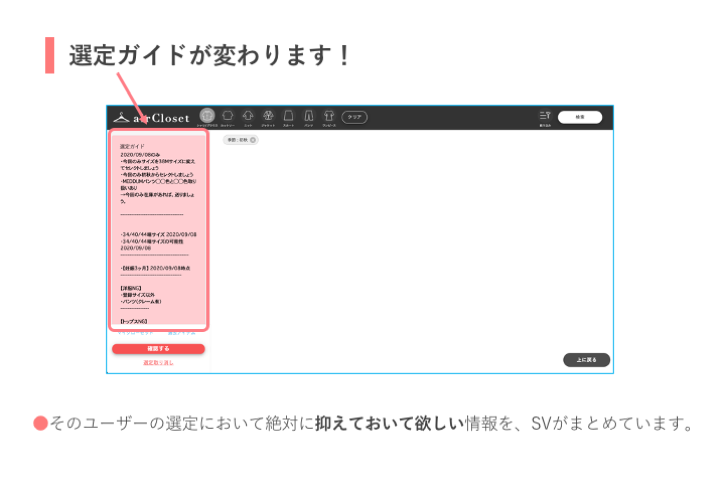Pick the jacket category icon
The height and width of the screenshot is (498, 720).
[268, 116]
